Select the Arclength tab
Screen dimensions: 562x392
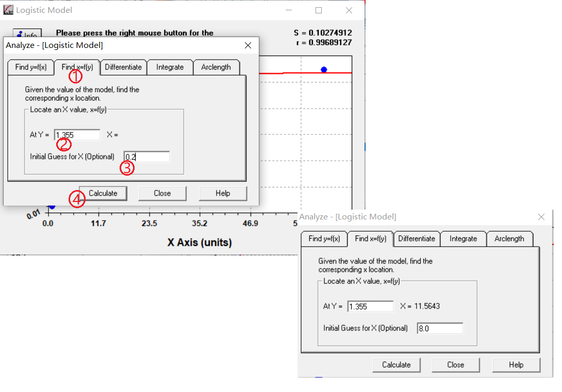click(217, 67)
